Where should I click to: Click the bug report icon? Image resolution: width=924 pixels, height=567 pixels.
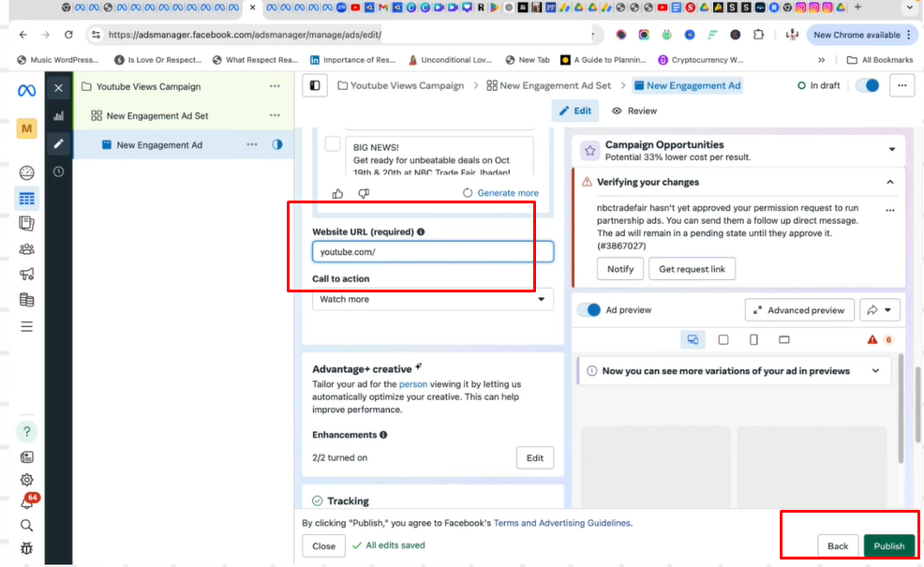pyautogui.click(x=26, y=548)
